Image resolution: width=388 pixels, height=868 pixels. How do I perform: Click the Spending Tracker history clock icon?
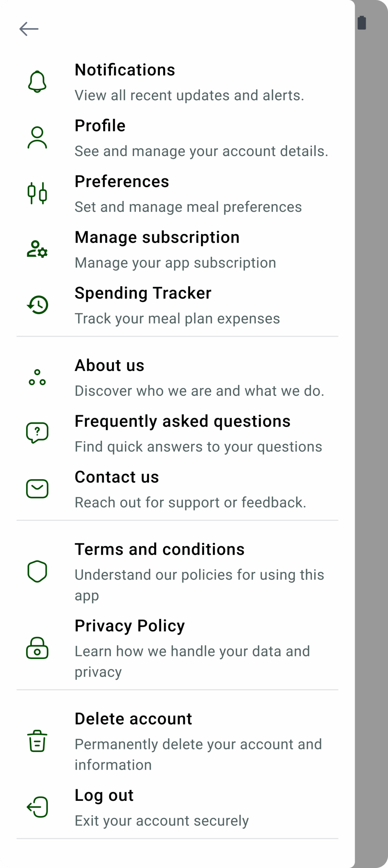point(37,305)
